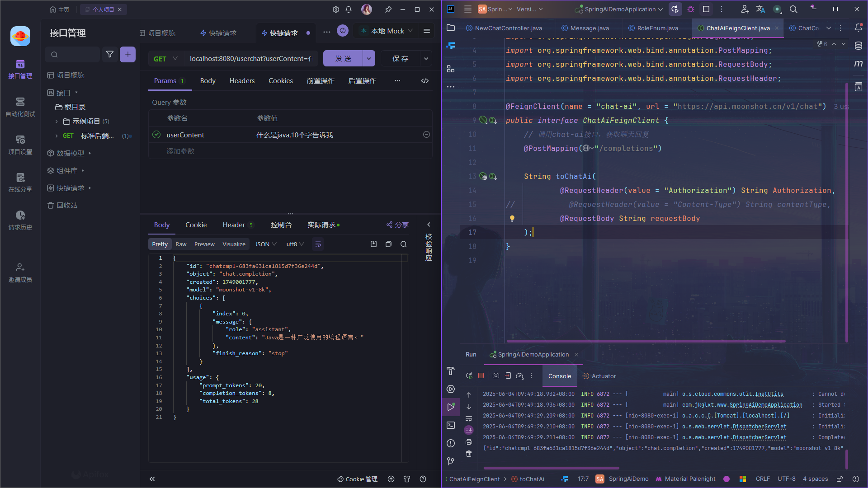Image resolution: width=868 pixels, height=488 pixels.
Task: Open 自动化测试 in the Apifox sidebar
Action: pos(20,108)
